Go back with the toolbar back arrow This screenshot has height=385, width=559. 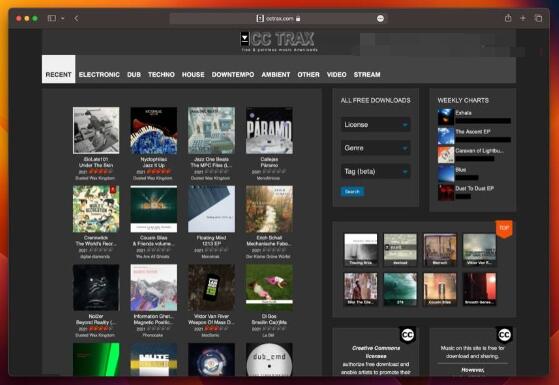(76, 18)
